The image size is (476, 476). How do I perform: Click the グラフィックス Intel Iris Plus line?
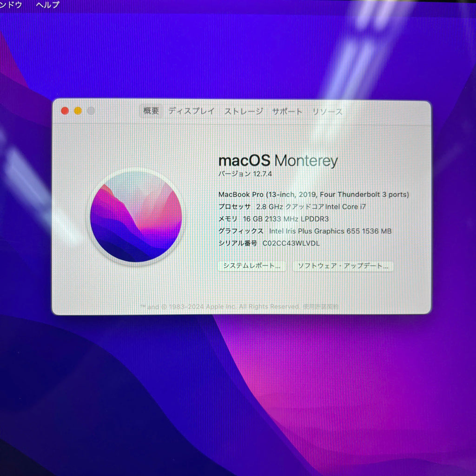[x=305, y=231]
